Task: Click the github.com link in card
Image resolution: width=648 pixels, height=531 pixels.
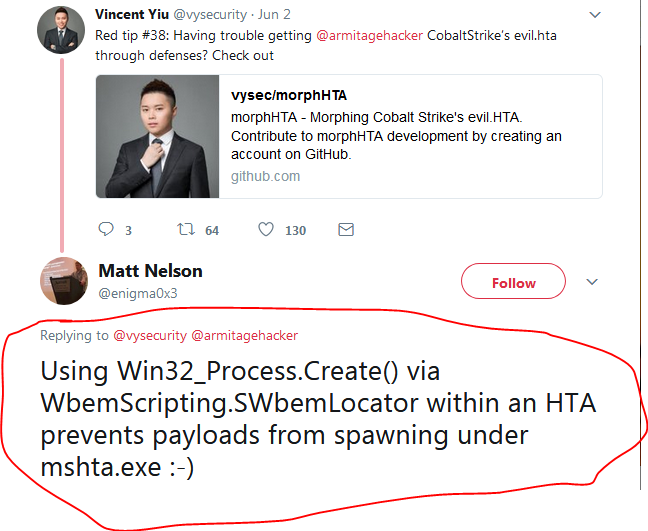Action: [x=265, y=176]
